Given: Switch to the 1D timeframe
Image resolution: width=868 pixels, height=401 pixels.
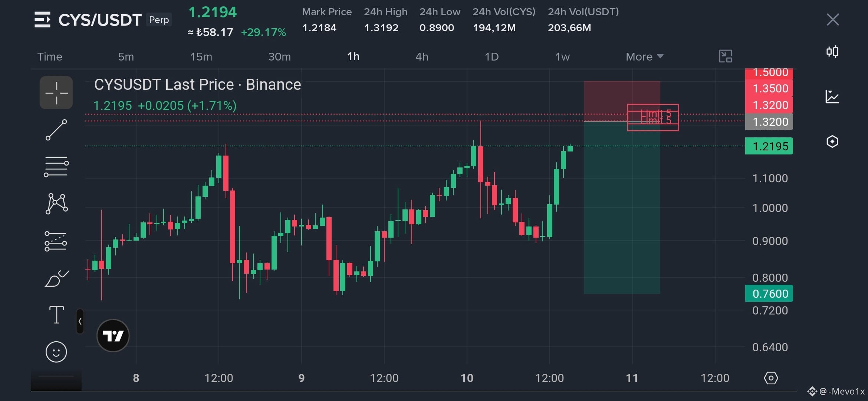Looking at the screenshot, I should [x=491, y=56].
